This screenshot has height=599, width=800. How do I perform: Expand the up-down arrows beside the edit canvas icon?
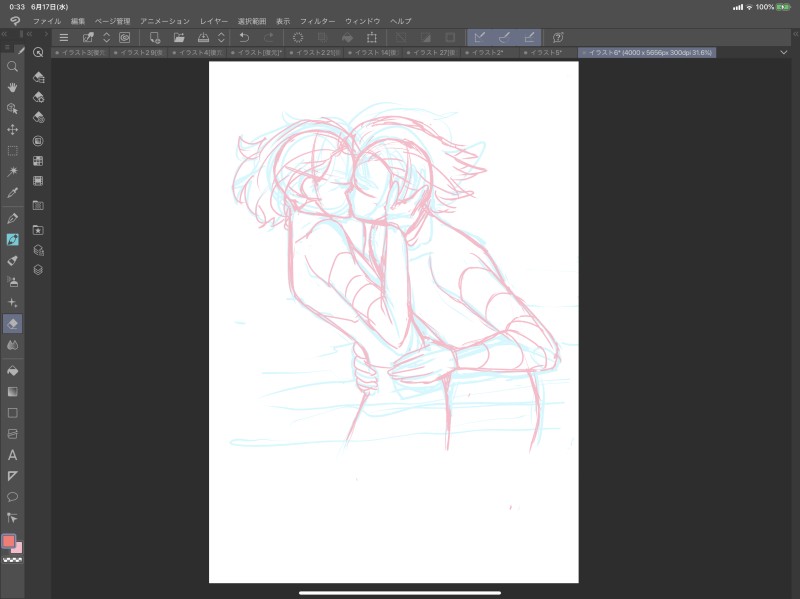tap(107, 37)
